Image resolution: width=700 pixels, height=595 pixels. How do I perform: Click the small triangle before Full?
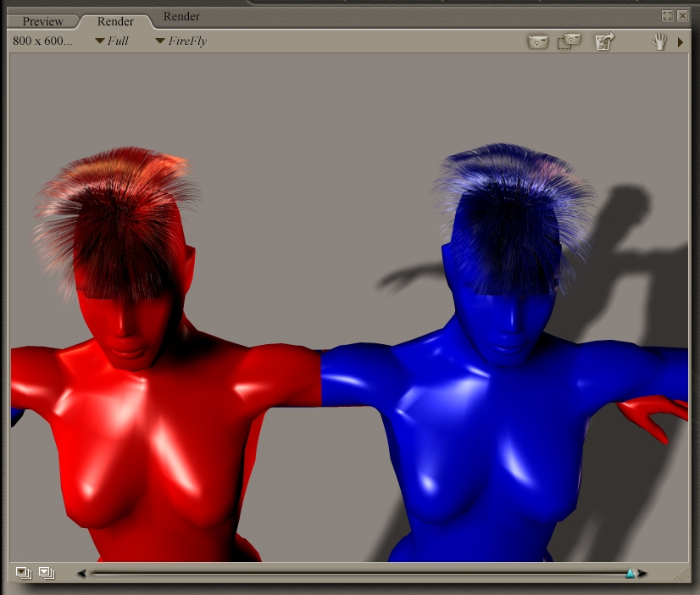click(99, 41)
